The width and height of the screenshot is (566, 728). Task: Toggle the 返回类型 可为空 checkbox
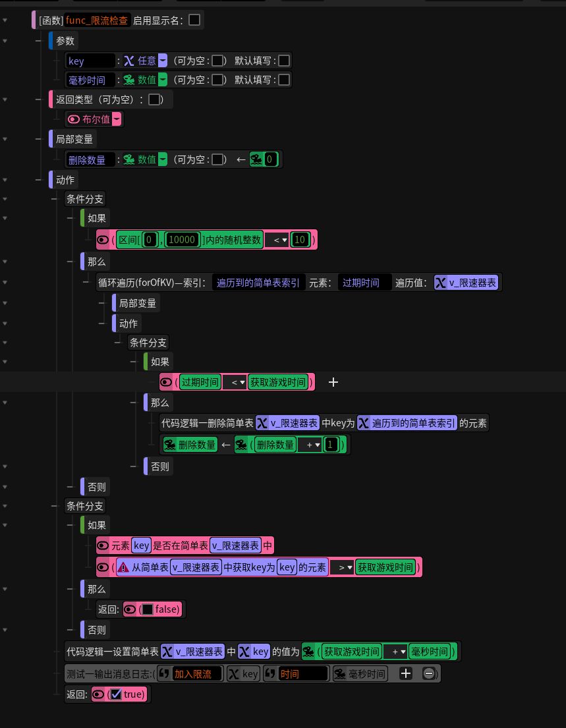(x=154, y=99)
